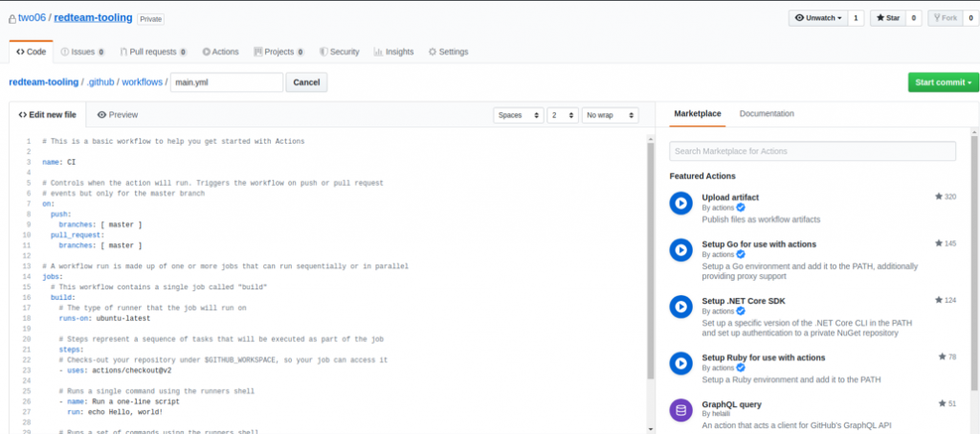
Task: Click the main.yml filename field
Action: 227,82
